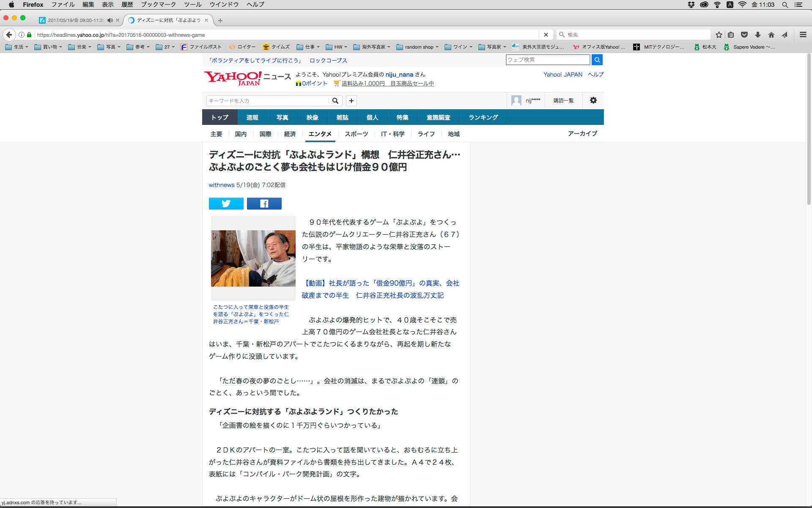This screenshot has height=508, width=812.
Task: Open the ブックマーク menu in menu bar
Action: 158,5
